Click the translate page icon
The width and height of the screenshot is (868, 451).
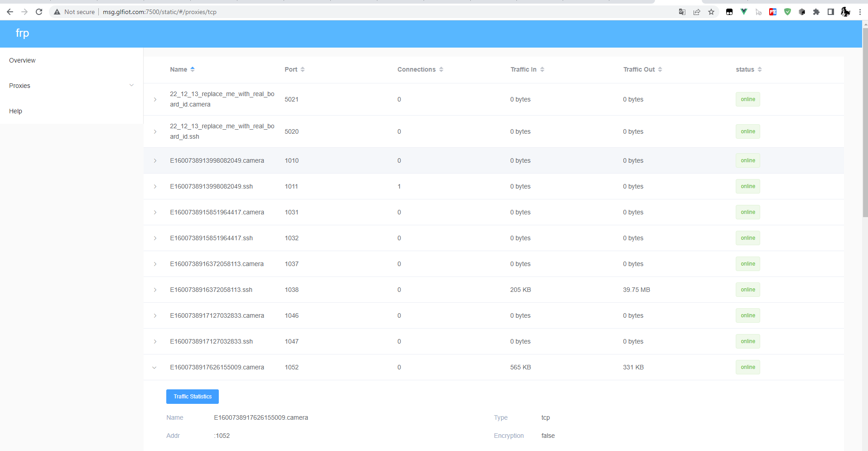coord(682,12)
